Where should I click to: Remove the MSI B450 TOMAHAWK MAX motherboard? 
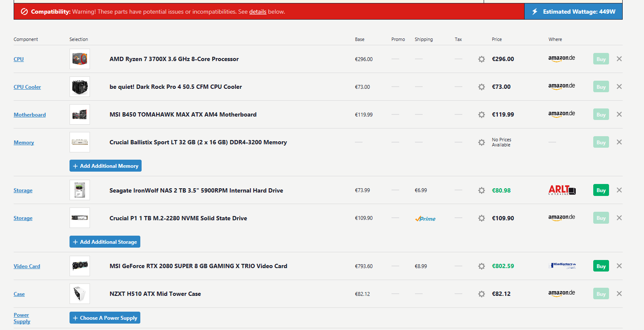[x=619, y=114]
